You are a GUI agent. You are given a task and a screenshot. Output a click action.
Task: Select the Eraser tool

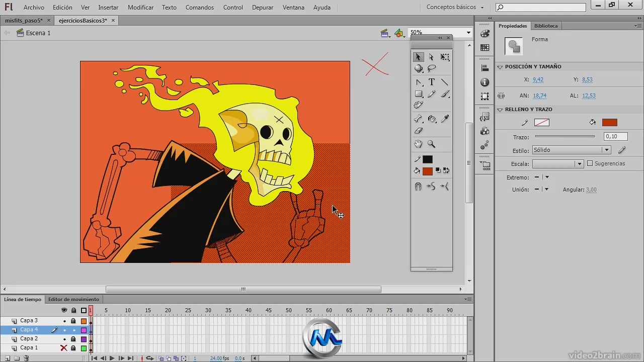418,131
